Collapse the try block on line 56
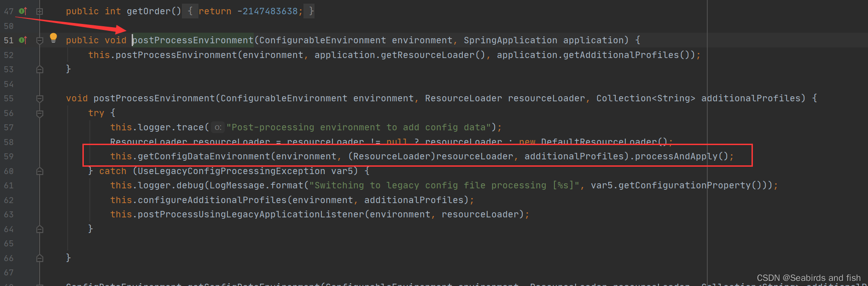Image resolution: width=868 pixels, height=286 pixels. 40,113
